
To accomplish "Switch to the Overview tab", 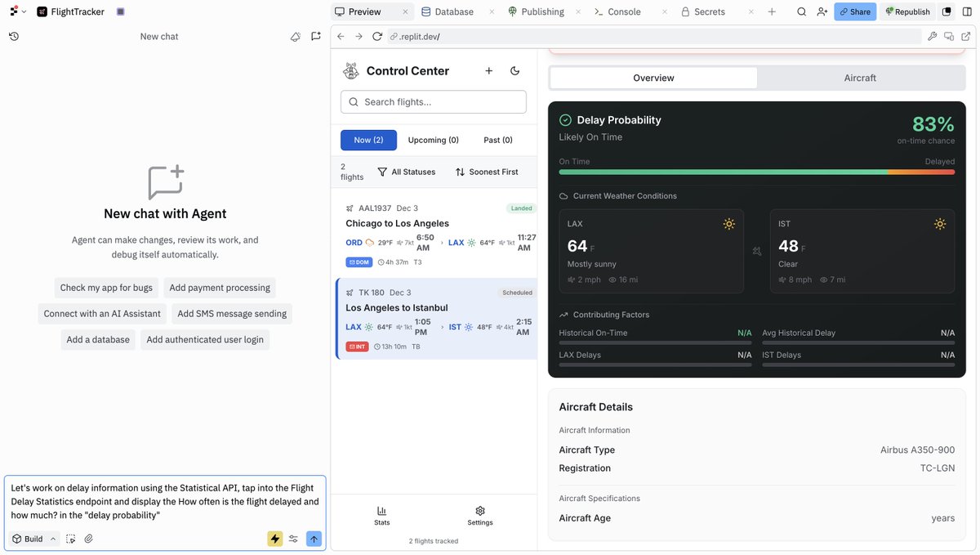I will click(653, 78).
